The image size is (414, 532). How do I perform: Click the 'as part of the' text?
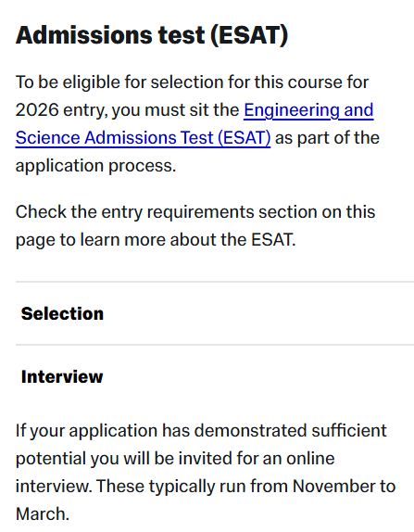[x=327, y=138]
